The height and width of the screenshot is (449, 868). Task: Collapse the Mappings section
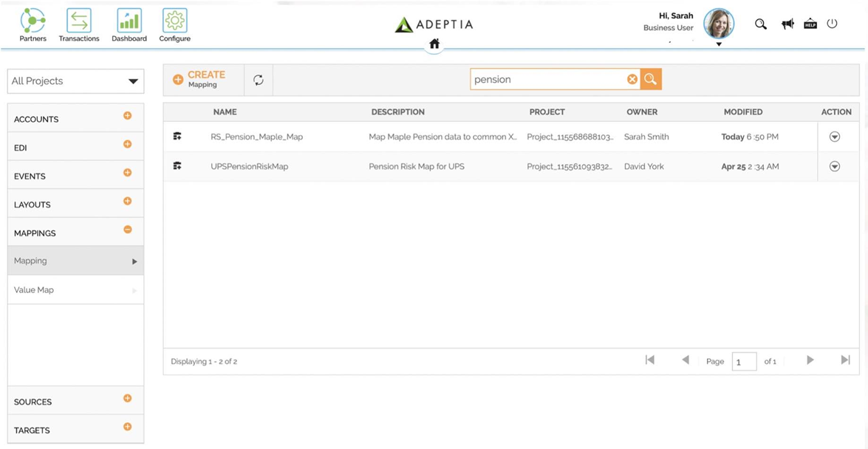pos(127,230)
